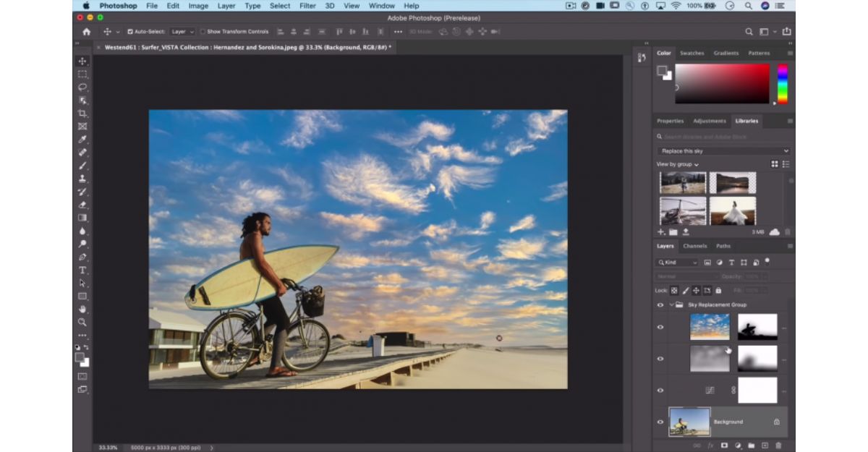Open the Filter menu
Viewport: 868px width, 452px height.
coord(307,6)
